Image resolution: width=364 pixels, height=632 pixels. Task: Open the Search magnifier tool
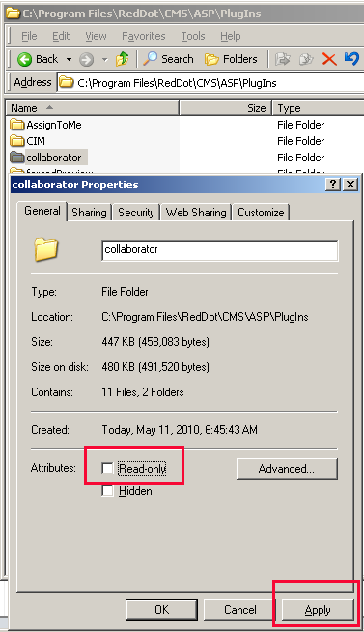(x=151, y=59)
